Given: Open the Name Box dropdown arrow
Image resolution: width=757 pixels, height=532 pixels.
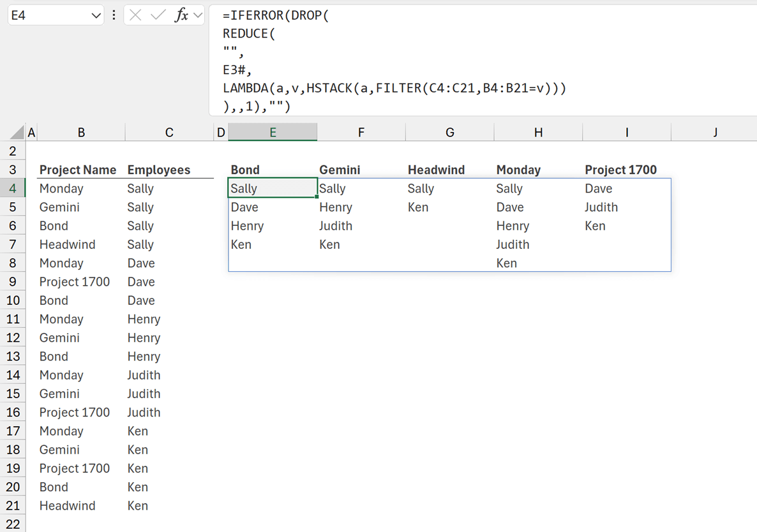Looking at the screenshot, I should point(96,15).
